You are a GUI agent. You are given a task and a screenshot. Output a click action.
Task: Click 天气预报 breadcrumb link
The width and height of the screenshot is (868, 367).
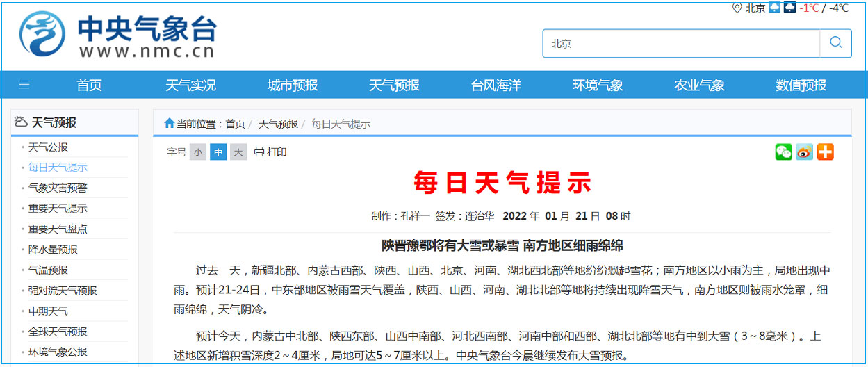(278, 124)
